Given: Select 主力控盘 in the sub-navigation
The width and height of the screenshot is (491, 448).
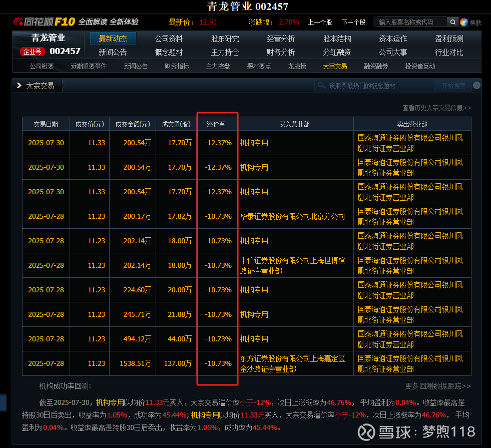Looking at the screenshot, I should [x=218, y=66].
